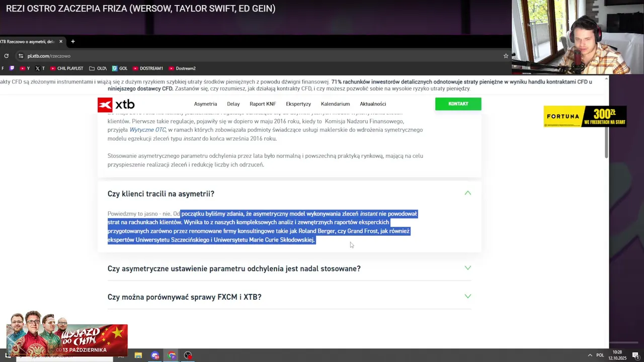Click the POL input language indicator
This screenshot has width=644, height=362.
coord(600,355)
